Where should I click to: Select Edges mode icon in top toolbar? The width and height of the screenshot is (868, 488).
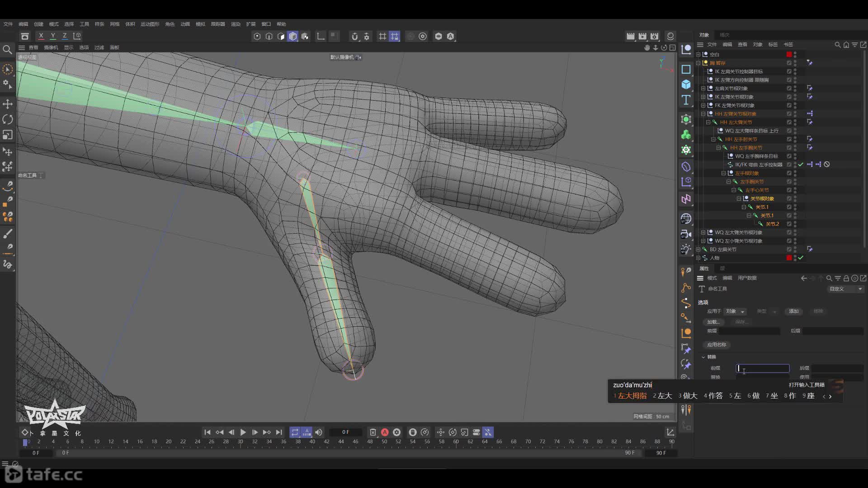click(x=269, y=36)
